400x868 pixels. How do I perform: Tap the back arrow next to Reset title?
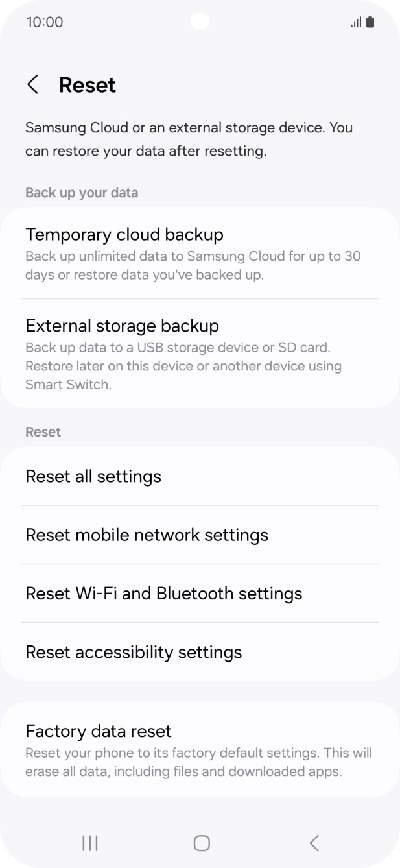(32, 84)
